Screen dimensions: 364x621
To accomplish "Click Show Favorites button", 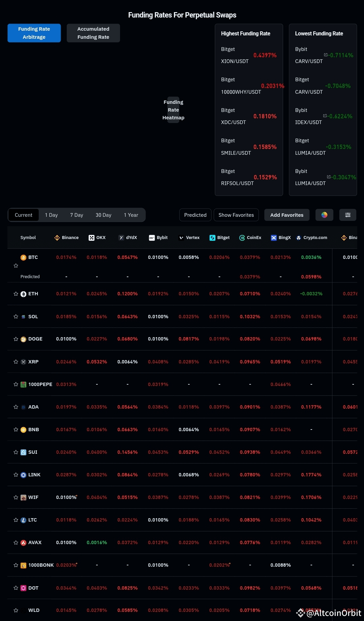I will coord(236,215).
